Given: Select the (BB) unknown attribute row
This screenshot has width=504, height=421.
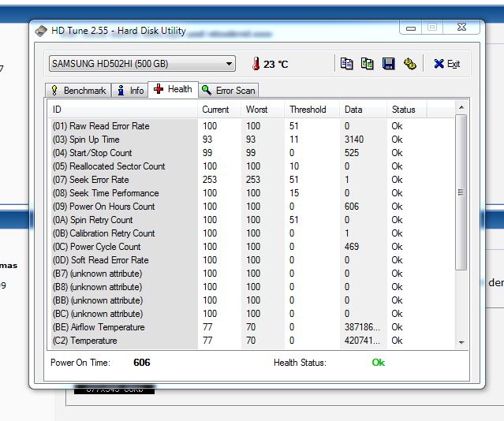Looking at the screenshot, I should [x=252, y=300].
